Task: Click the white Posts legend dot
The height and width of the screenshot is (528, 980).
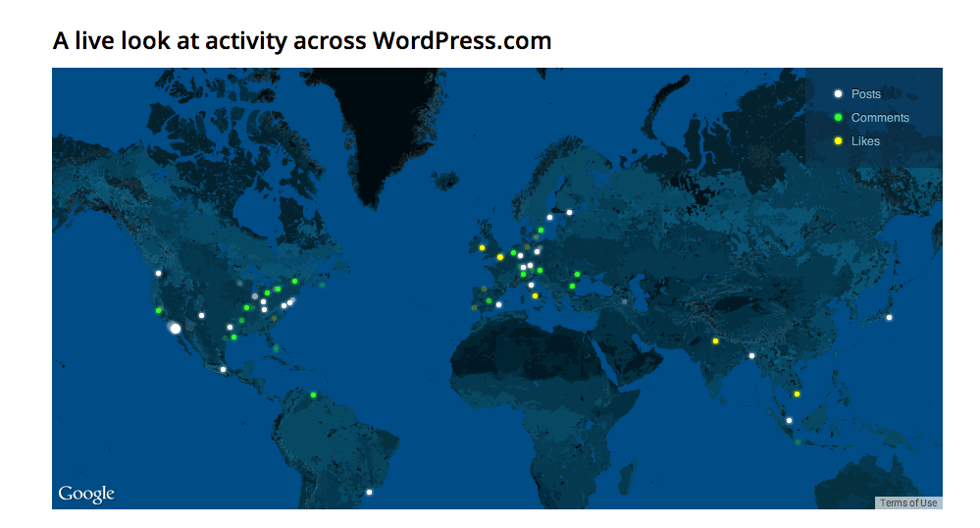Action: pyautogui.click(x=838, y=94)
